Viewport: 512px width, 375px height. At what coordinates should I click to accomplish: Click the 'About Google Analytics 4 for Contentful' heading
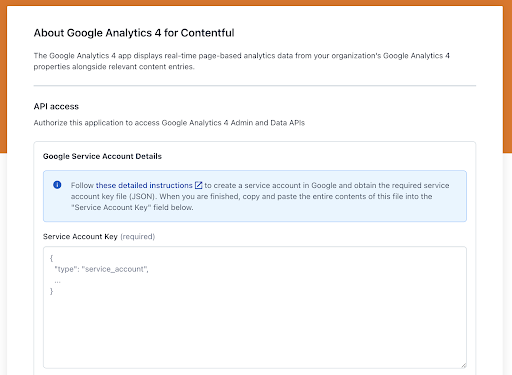pos(134,33)
